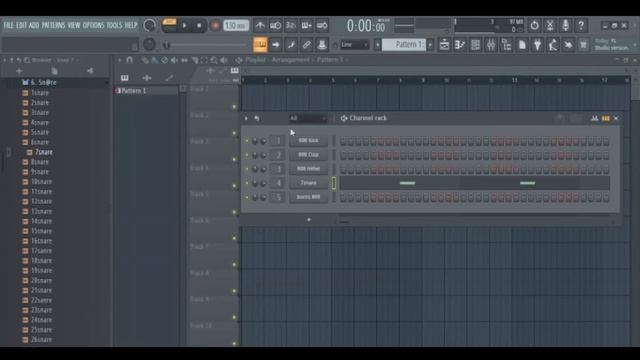This screenshot has height=360, width=640.
Task: Click the microphone recording icon
Action: click(x=565, y=25)
